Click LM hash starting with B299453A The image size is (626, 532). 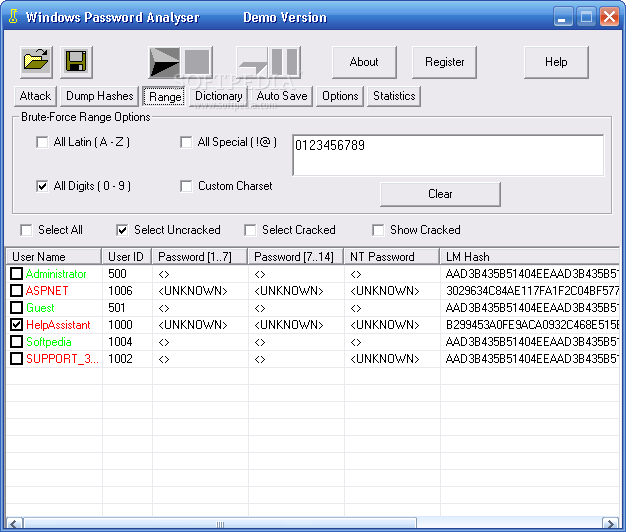pos(533,325)
